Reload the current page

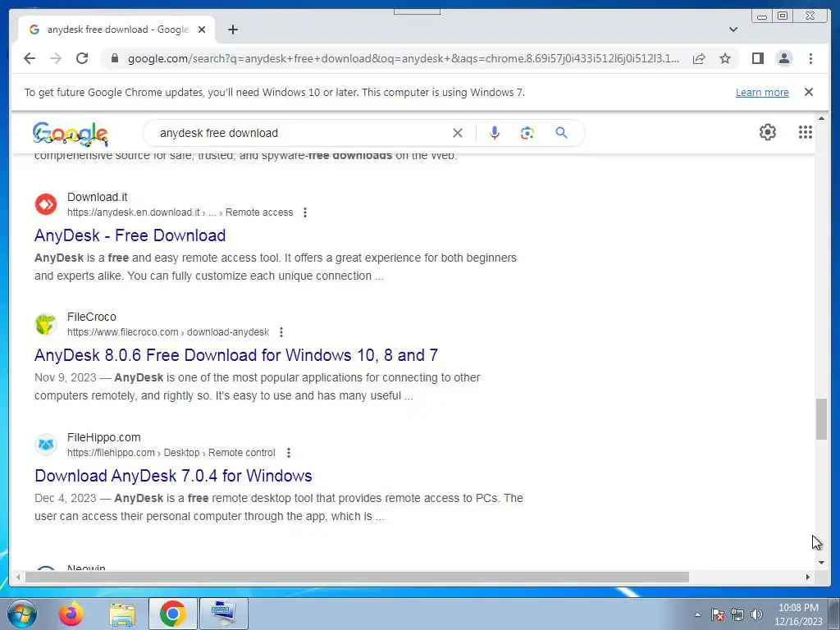[82, 58]
